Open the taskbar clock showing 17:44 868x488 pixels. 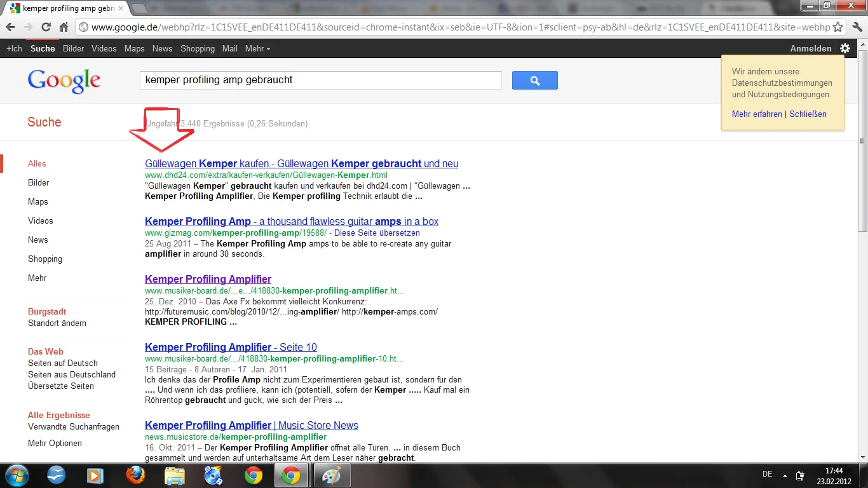coord(834,475)
